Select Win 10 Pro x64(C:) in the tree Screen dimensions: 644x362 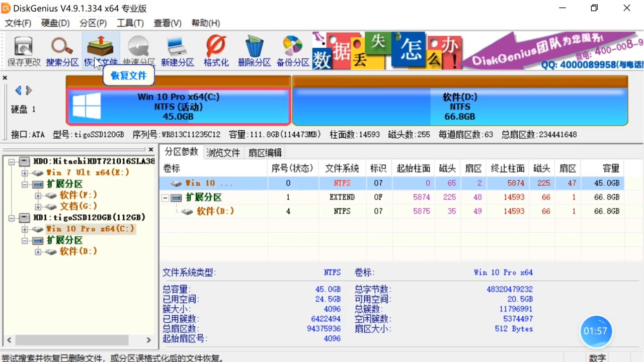pyautogui.click(x=91, y=229)
